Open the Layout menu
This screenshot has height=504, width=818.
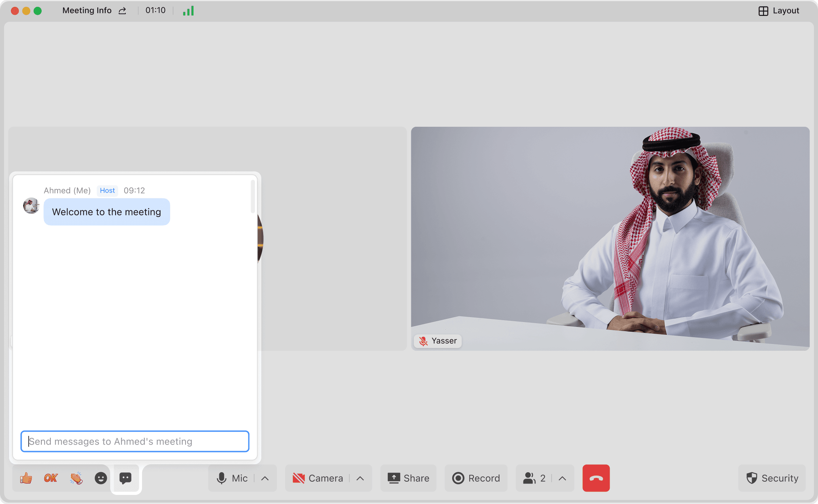click(779, 11)
